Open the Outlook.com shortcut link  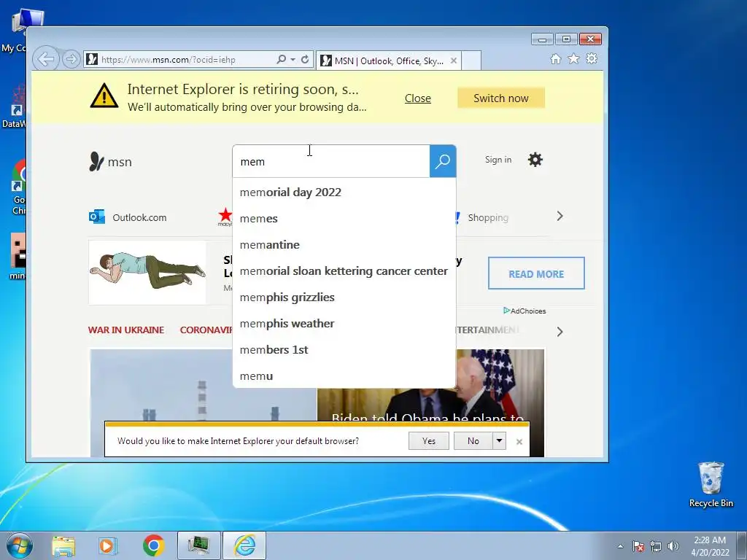coord(139,217)
